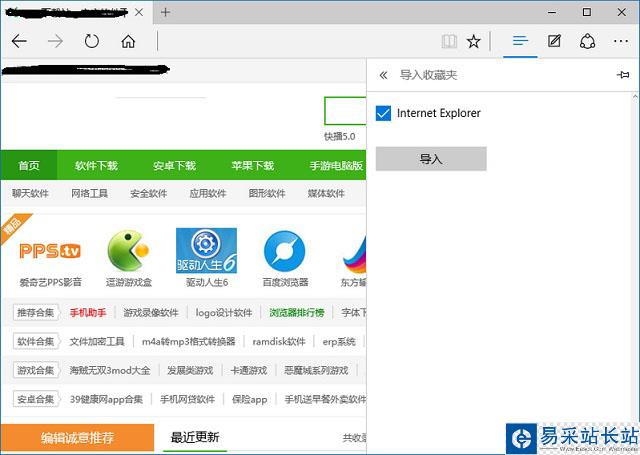The width and height of the screenshot is (640, 455).
Task: Select 图形软件 category
Action: [267, 193]
